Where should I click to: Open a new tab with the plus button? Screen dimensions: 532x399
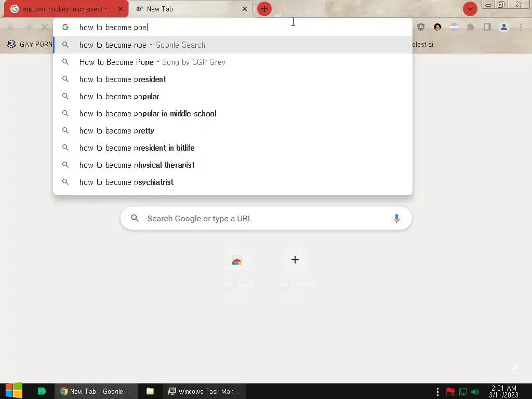pyautogui.click(x=264, y=9)
